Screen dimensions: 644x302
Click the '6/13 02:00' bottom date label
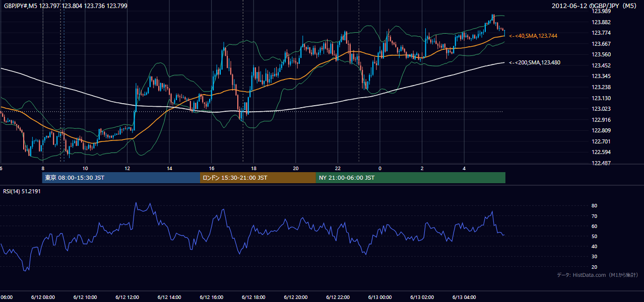[x=422, y=297]
